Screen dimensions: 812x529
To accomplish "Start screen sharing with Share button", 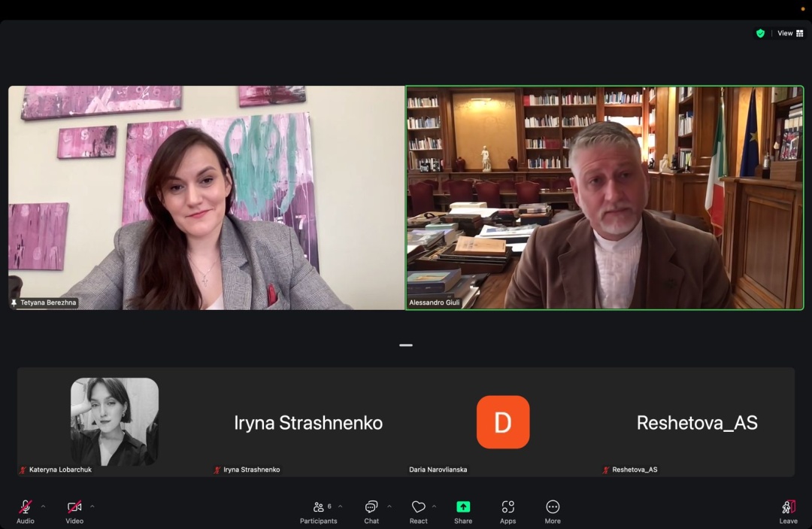I will click(x=463, y=507).
